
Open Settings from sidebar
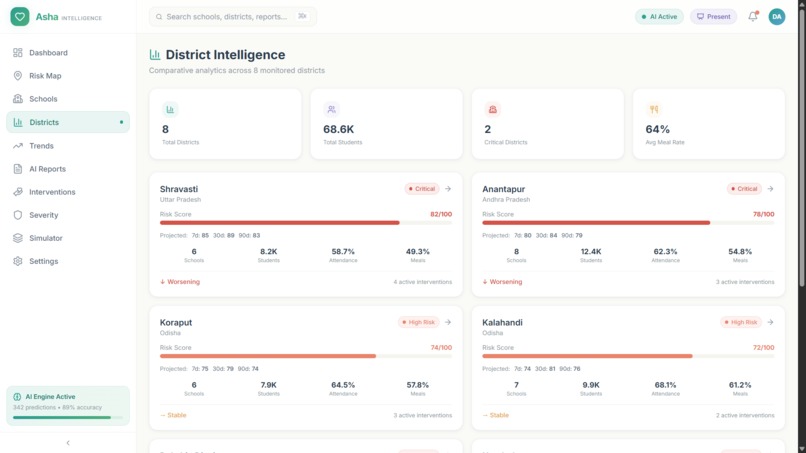coord(68,261)
